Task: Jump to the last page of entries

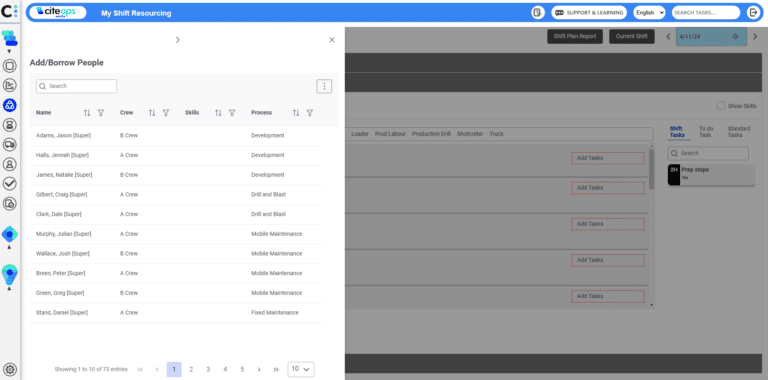Action: (x=276, y=369)
